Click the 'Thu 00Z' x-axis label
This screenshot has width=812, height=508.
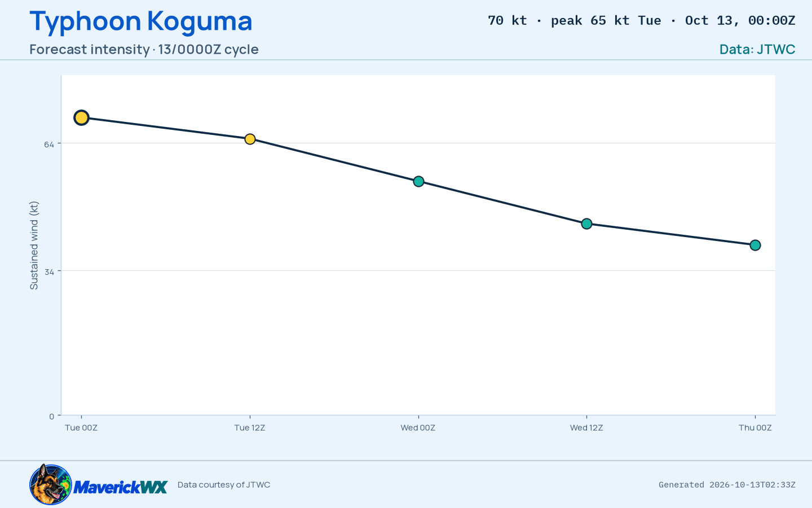[x=755, y=428]
